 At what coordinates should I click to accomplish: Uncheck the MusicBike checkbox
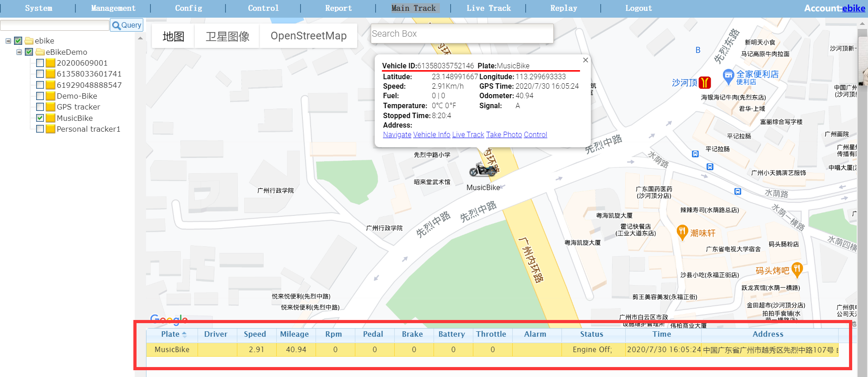coord(40,118)
